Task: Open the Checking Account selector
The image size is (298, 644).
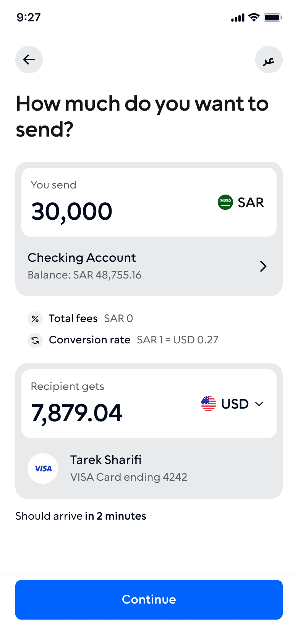Action: (x=149, y=266)
